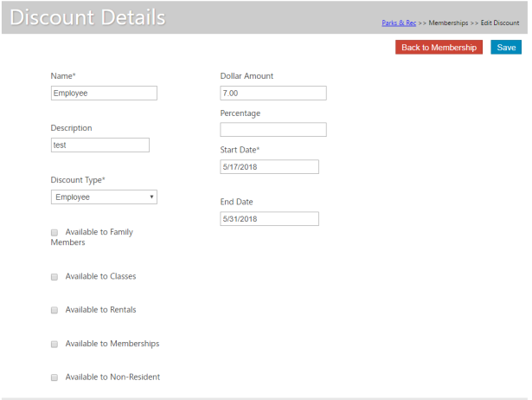The width and height of the screenshot is (532, 400).
Task: Click the Discount Type label text
Action: click(x=78, y=180)
